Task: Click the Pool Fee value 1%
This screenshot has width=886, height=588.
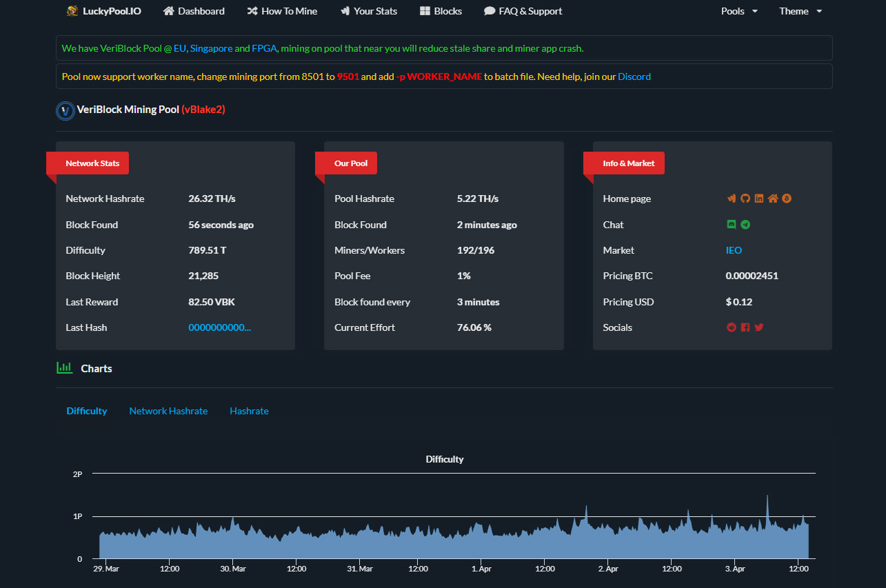Action: pos(464,276)
